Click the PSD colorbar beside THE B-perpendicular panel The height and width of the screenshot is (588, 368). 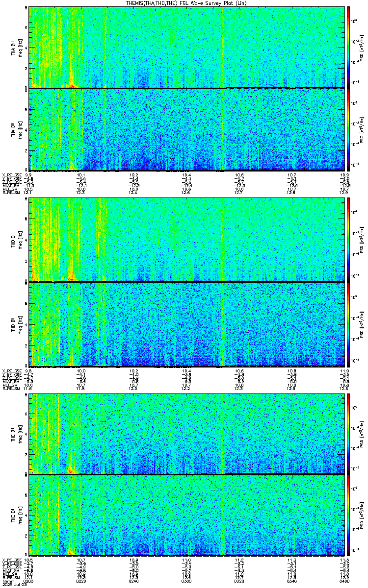coord(348,434)
